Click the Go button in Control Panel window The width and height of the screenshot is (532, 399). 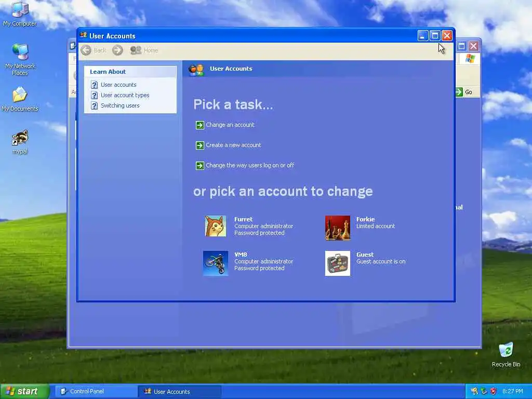point(464,92)
